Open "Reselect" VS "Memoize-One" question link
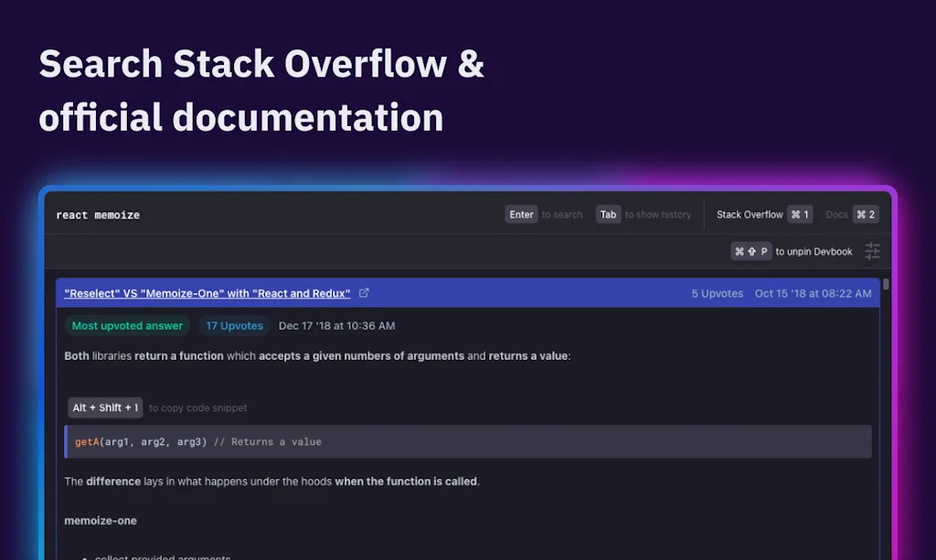This screenshot has width=936, height=560. pyautogui.click(x=207, y=293)
